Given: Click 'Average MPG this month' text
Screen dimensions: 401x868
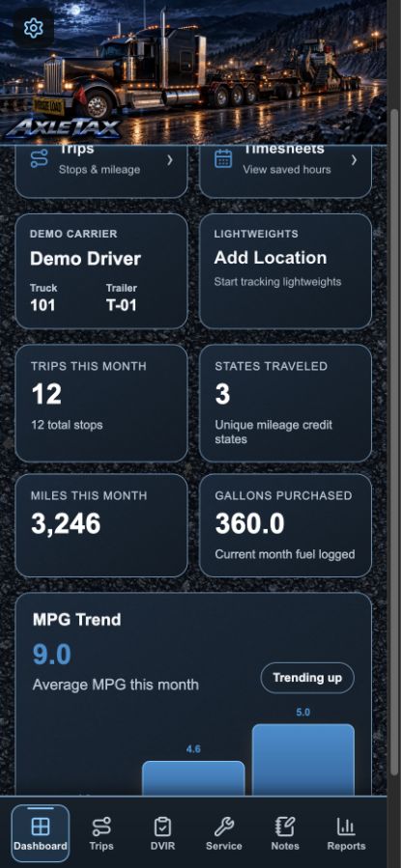Looking at the screenshot, I should 115,685.
